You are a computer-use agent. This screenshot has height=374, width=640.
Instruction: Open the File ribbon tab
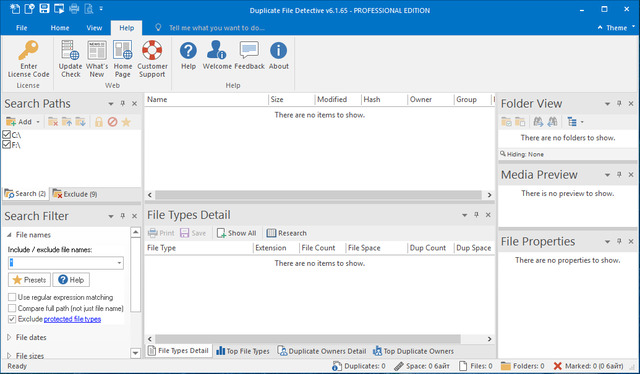[22, 28]
